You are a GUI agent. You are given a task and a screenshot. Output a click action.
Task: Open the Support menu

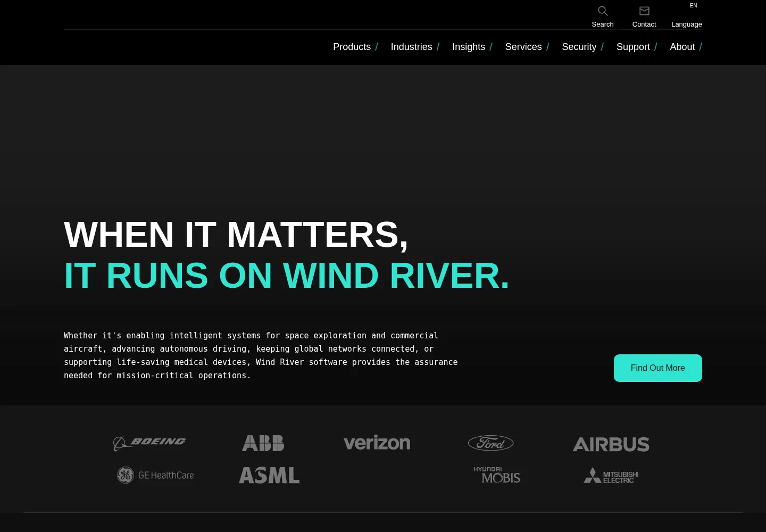tap(637, 47)
